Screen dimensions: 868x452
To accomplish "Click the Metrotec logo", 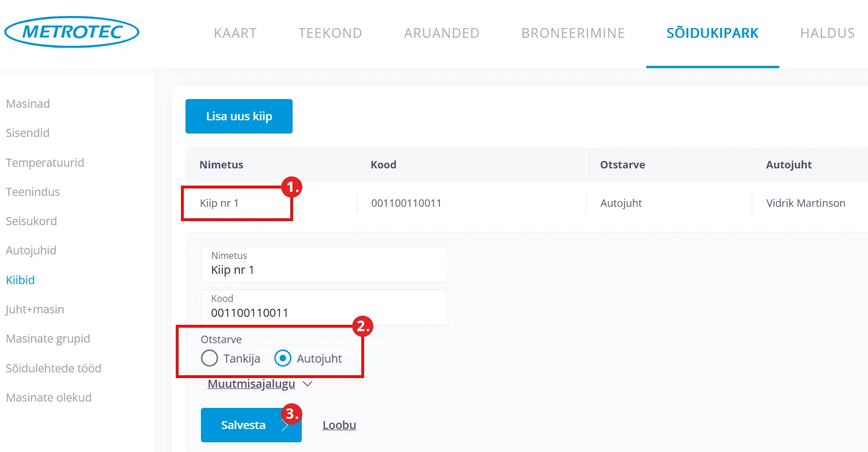I will pyautogui.click(x=72, y=32).
